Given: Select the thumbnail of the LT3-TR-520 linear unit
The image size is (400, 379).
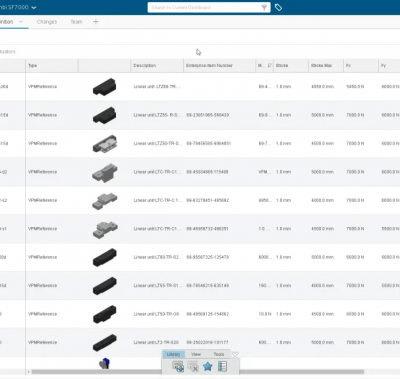Looking at the screenshot, I should (x=105, y=342).
